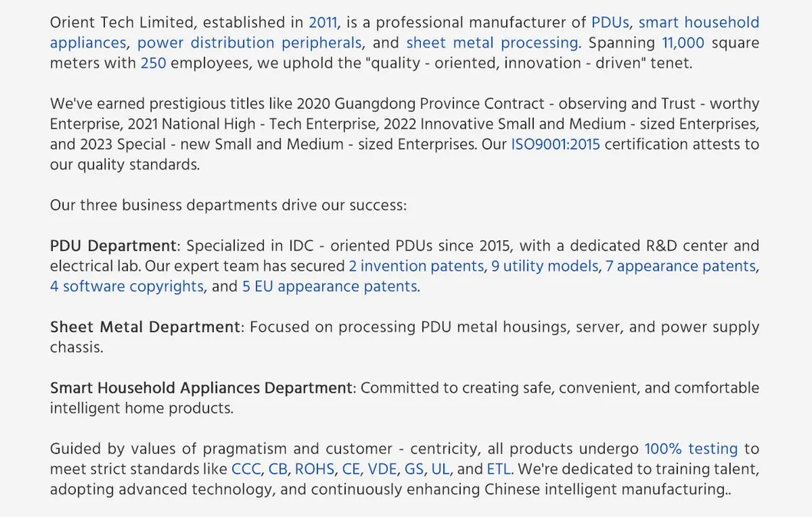Open the "100% testing" link
812x517 pixels.
pyautogui.click(x=691, y=449)
